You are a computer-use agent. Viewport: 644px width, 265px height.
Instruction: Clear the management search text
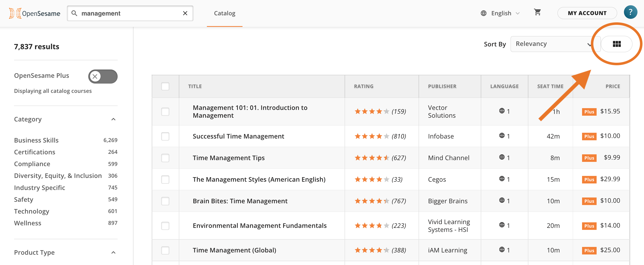coord(185,13)
